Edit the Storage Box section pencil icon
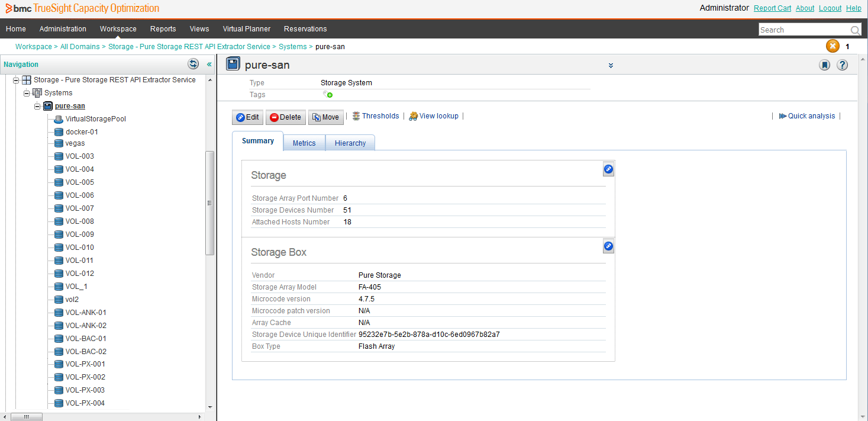The image size is (868, 421). coord(608,246)
